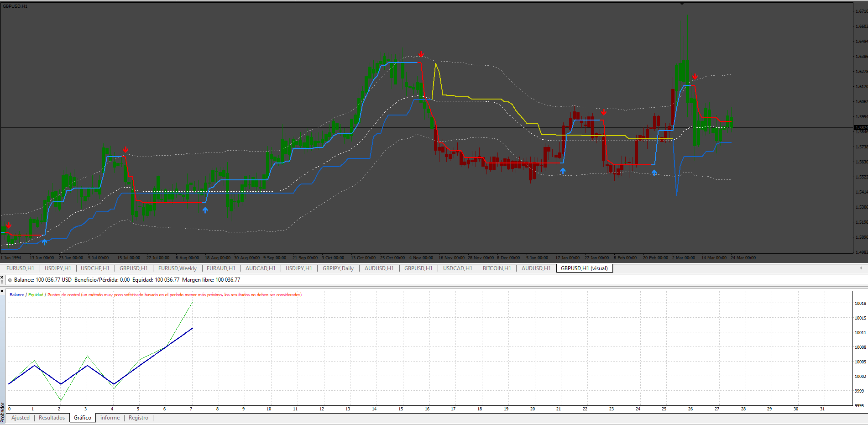Switch to the USDCAD,H1 chart tab
The height and width of the screenshot is (425, 868).
tap(458, 268)
